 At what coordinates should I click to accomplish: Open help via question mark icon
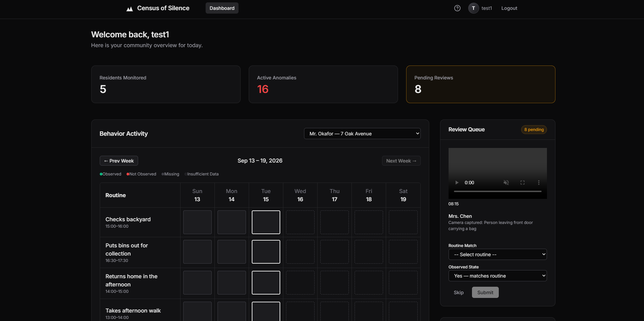coord(457,8)
